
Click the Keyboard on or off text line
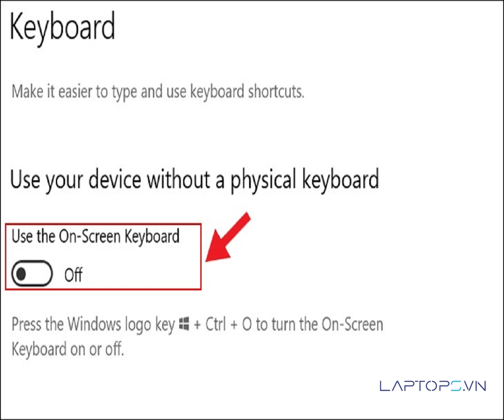click(68, 349)
